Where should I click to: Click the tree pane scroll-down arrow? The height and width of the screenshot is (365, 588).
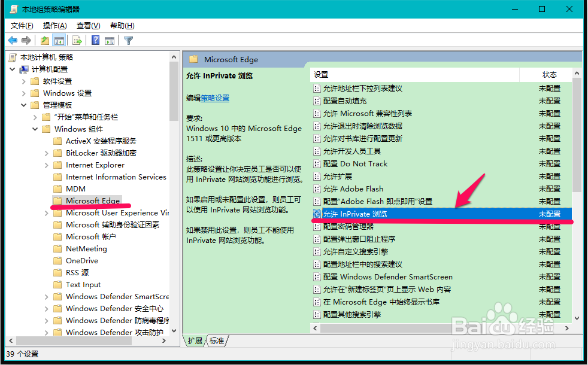pos(174,331)
